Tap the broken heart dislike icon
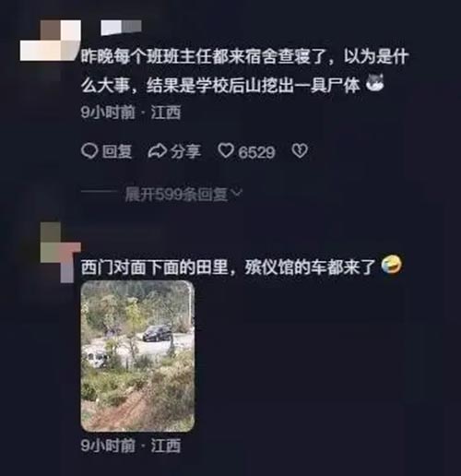The width and height of the screenshot is (461, 476). pyautogui.click(x=300, y=151)
